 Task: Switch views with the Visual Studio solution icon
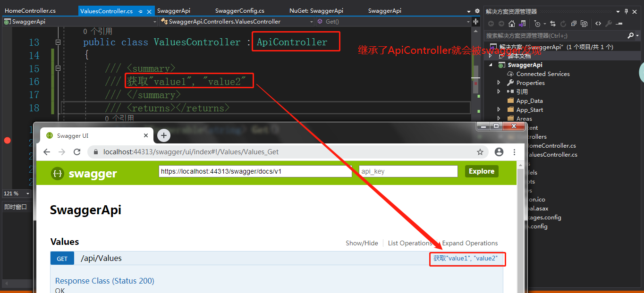[x=522, y=24]
